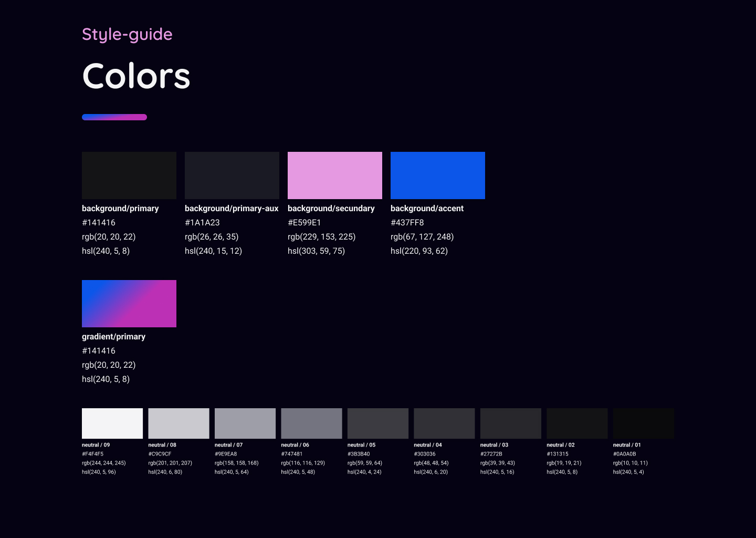This screenshot has height=538, width=756.
Task: Choose the neutral / 02 swatch
Action: 577,423
